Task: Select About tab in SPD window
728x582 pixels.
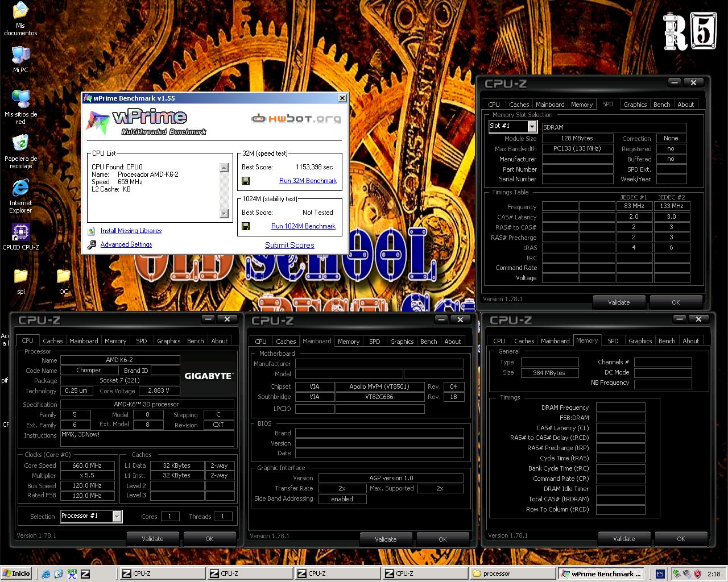Action: pos(685,105)
